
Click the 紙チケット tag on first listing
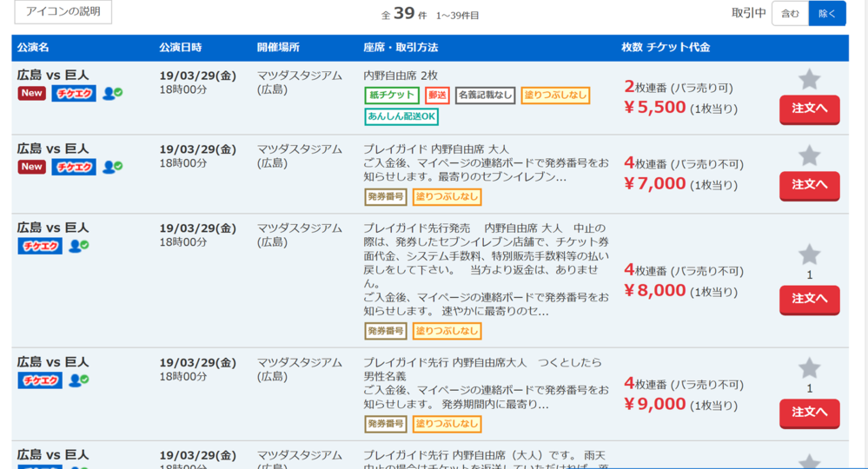pyautogui.click(x=392, y=96)
